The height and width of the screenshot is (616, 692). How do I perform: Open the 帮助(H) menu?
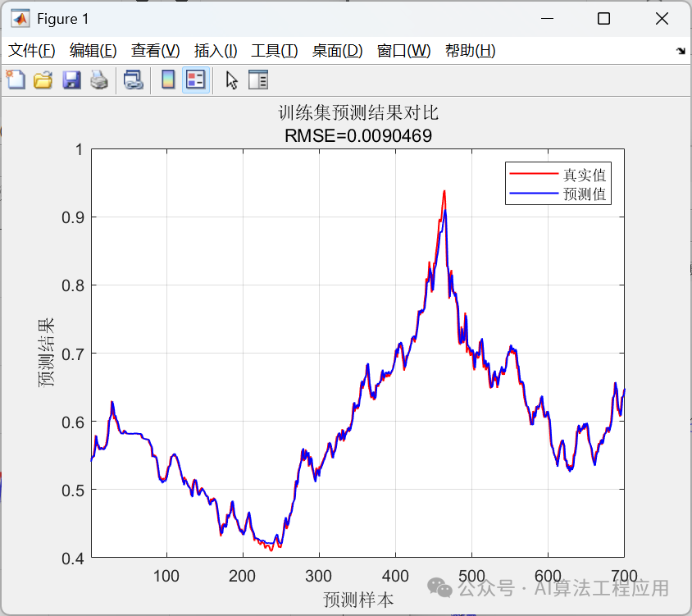pyautogui.click(x=471, y=51)
